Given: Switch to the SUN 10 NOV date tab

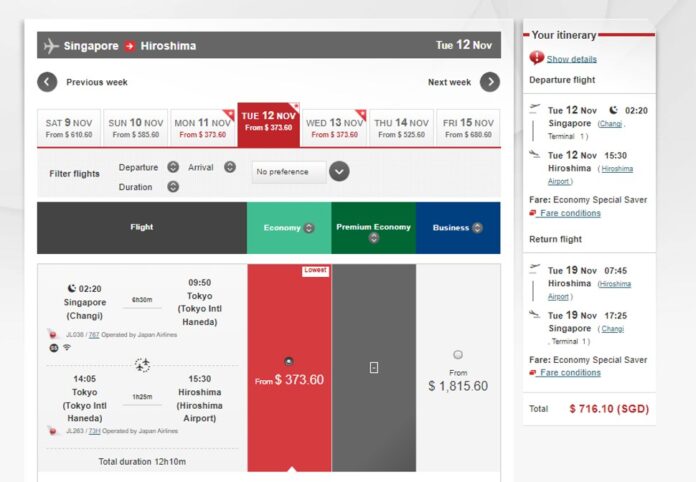Looking at the screenshot, I should tap(134, 128).
